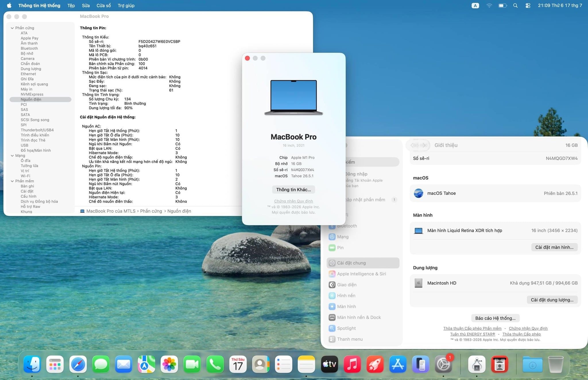The width and height of the screenshot is (588, 380).
Task: Click the macOS Tahoe icon in Settings
Action: 419,193
